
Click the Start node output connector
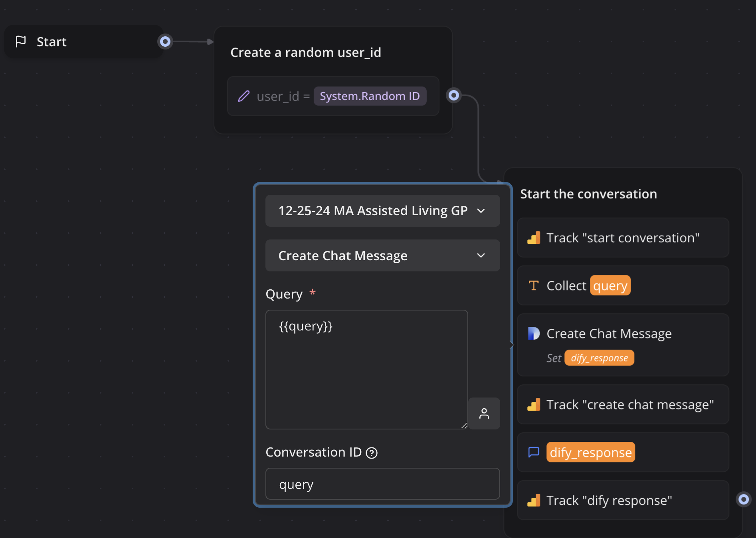point(165,42)
